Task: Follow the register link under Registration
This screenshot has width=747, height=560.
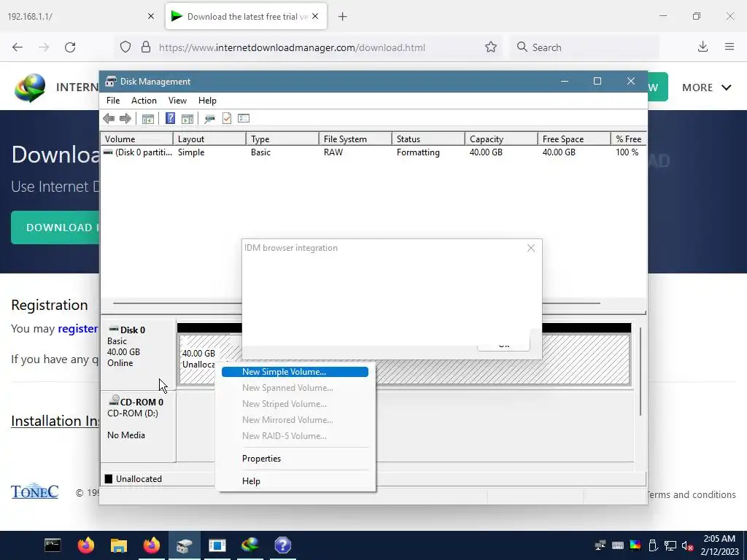Action: 77,329
